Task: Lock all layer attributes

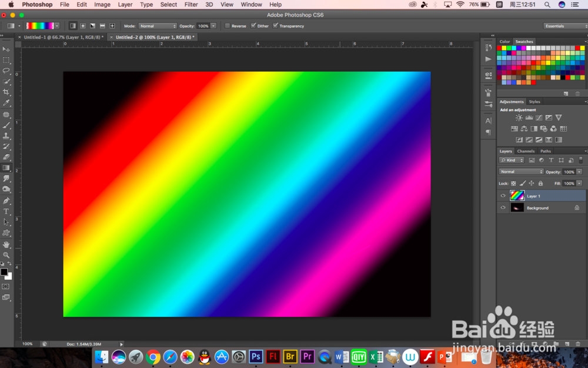Action: [540, 184]
